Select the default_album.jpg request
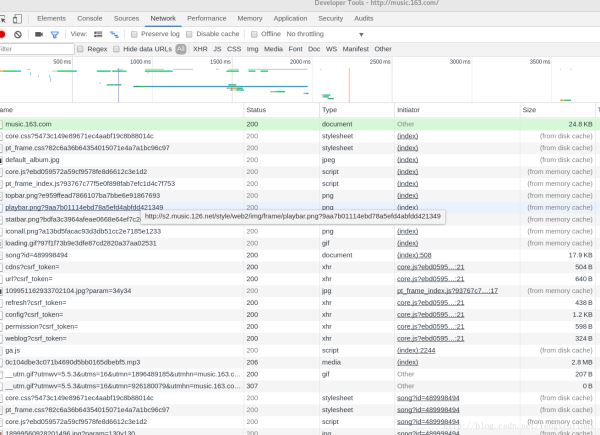Viewport: 600px width, 435px height. point(298,160)
